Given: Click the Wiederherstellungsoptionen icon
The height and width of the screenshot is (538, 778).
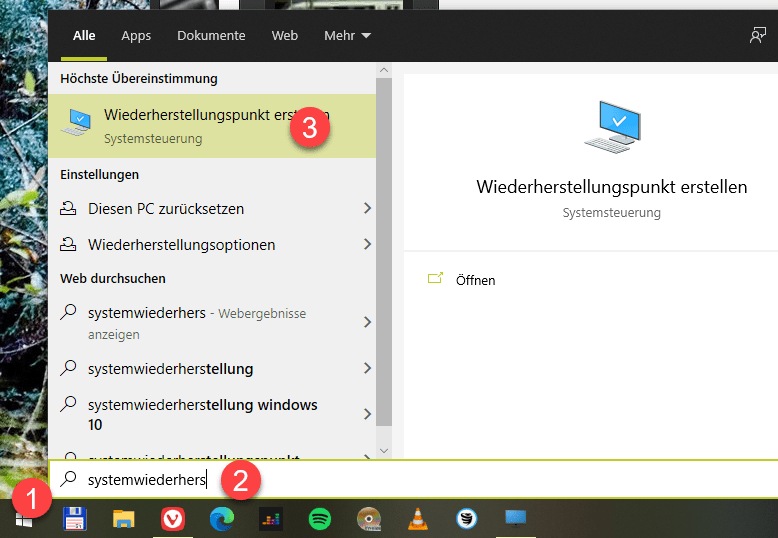Looking at the screenshot, I should 68,244.
